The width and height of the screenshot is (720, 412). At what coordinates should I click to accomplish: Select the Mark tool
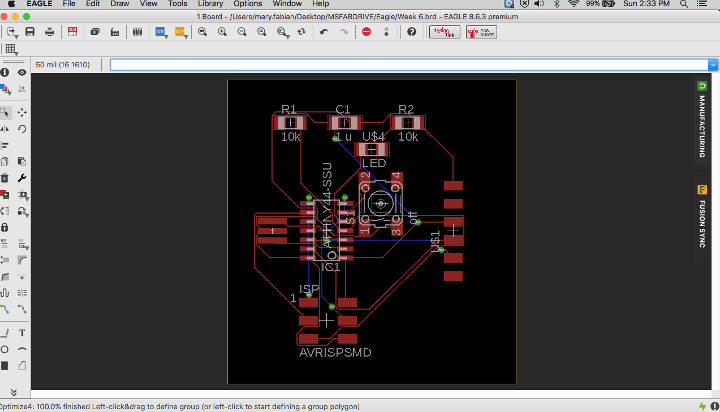pos(22,89)
